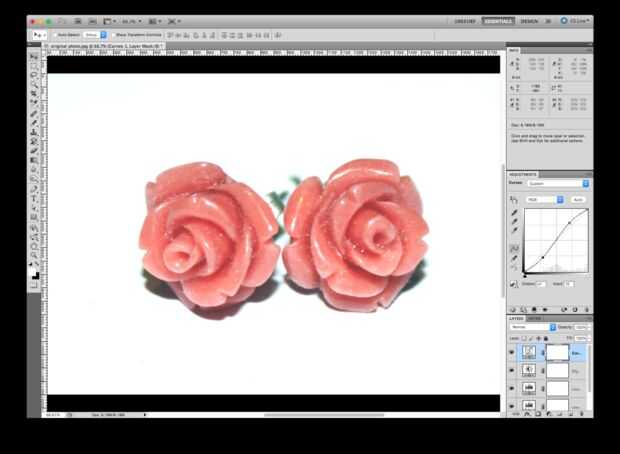The image size is (620, 454).
Task: Enable the Auto-Select checkbox
Action: click(55, 35)
